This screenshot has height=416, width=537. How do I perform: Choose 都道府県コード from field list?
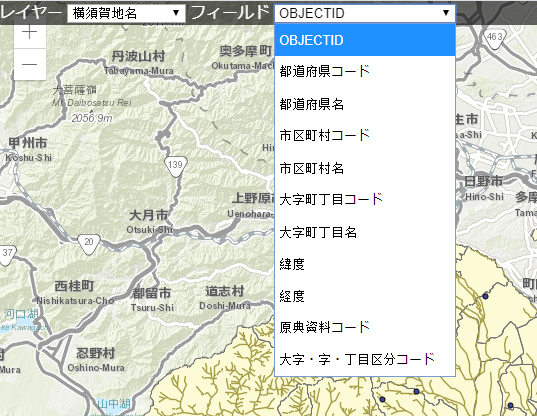(x=365, y=72)
